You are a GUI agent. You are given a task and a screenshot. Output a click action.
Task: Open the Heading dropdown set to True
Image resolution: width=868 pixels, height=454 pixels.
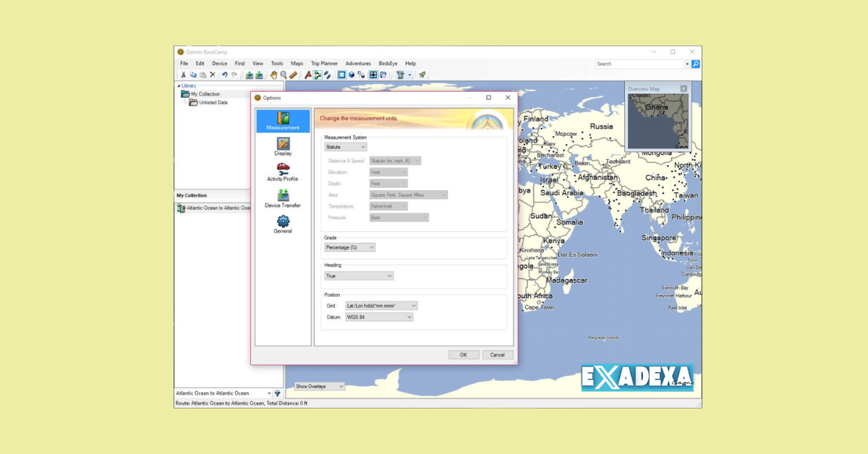coord(359,275)
